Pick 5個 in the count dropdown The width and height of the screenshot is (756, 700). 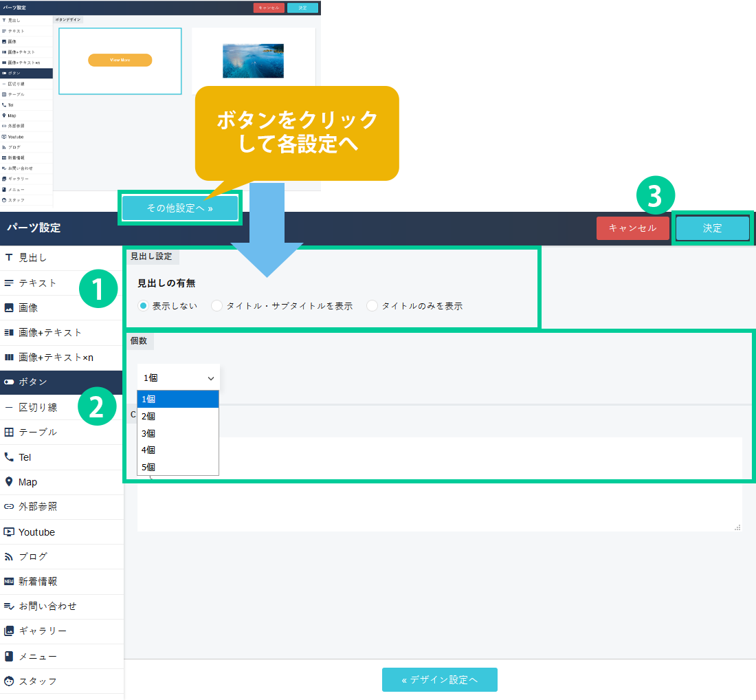(x=148, y=467)
